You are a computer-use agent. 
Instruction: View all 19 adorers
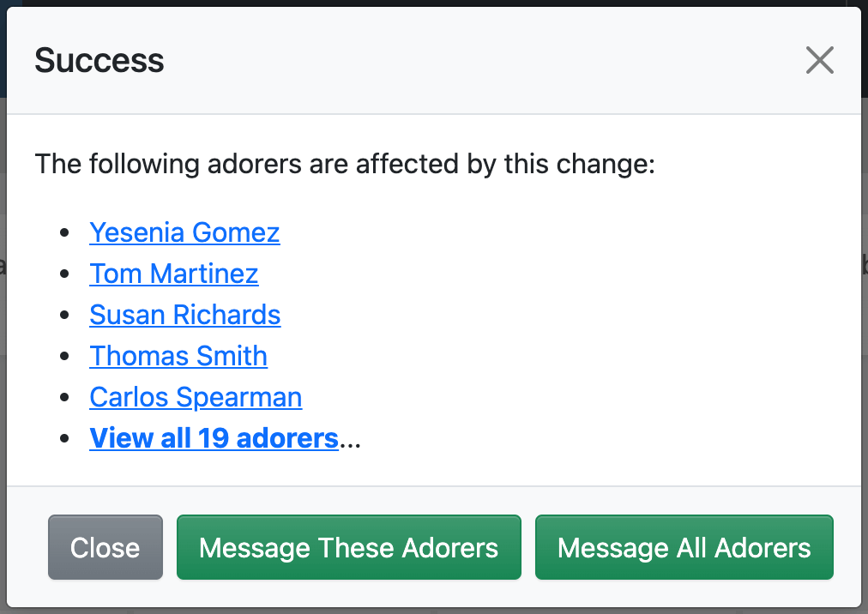[x=214, y=438]
